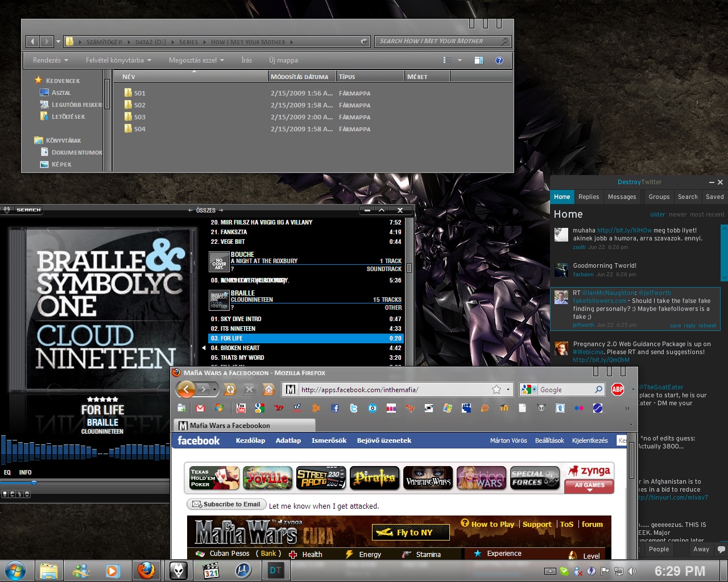Click the Subscribe to Email button

click(226, 504)
